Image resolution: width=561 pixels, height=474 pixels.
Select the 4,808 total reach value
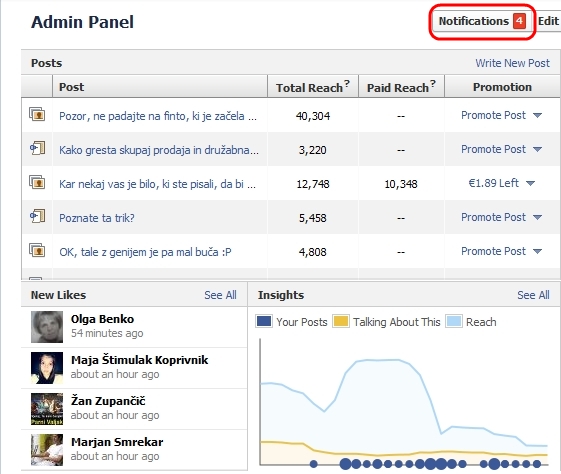click(313, 252)
